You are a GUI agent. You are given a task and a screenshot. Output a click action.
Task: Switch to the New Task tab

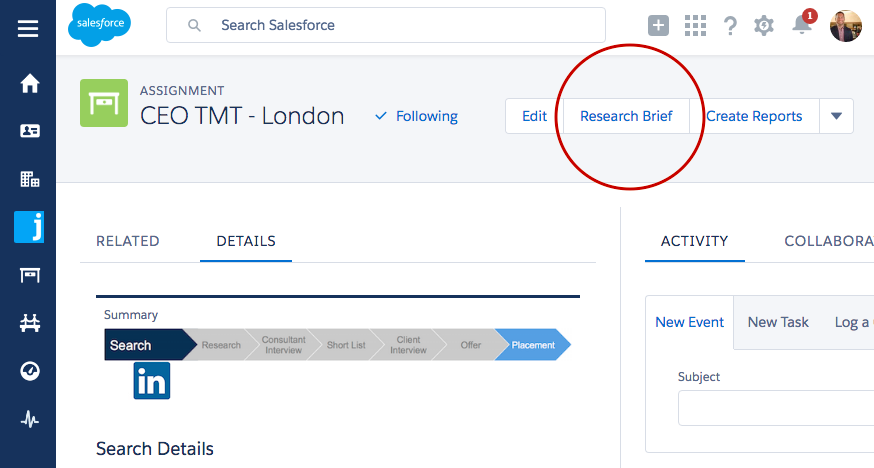click(778, 322)
